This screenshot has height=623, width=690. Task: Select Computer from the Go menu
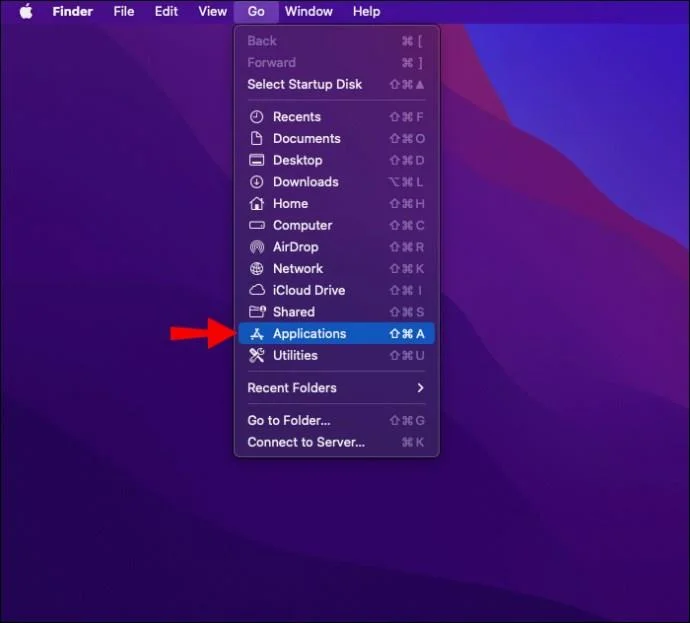337,225
